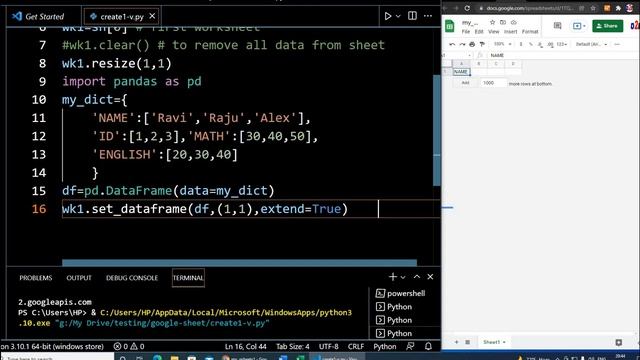Screen dimensions: 640x360
Task: Activate the paint format tool
Action: 482,44
